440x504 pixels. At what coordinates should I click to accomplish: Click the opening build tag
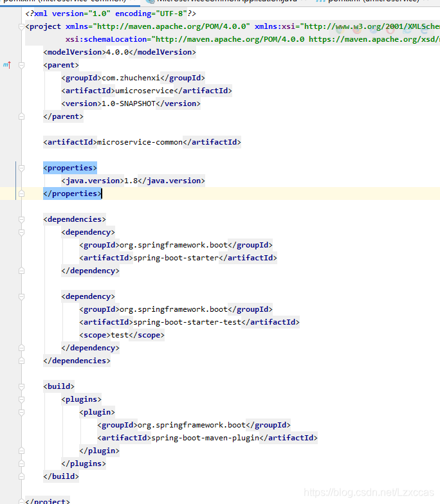[59, 386]
